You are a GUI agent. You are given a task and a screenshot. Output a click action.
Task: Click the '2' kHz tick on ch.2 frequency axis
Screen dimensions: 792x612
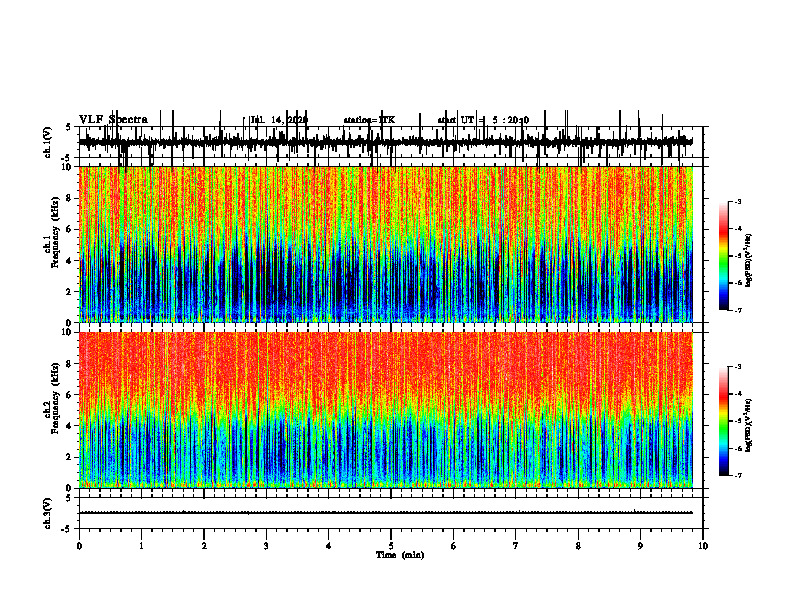click(x=69, y=457)
